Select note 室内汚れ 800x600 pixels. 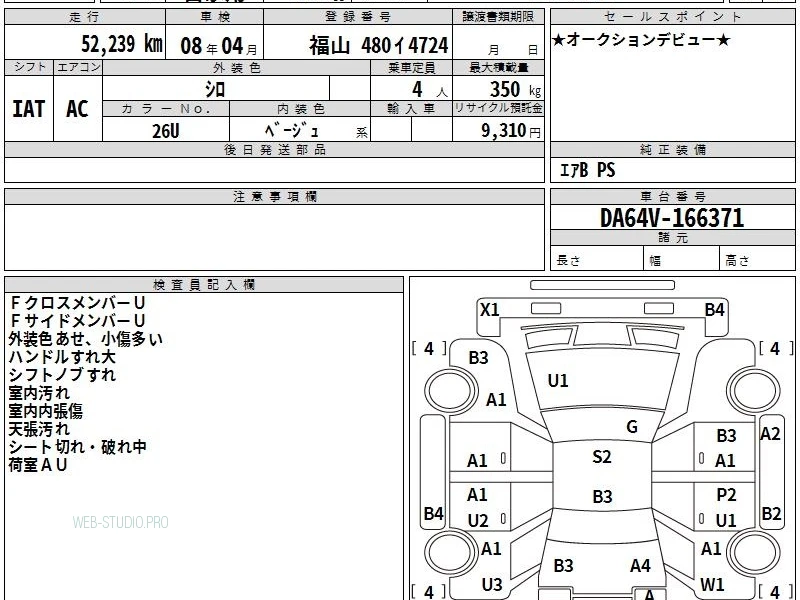point(39,393)
